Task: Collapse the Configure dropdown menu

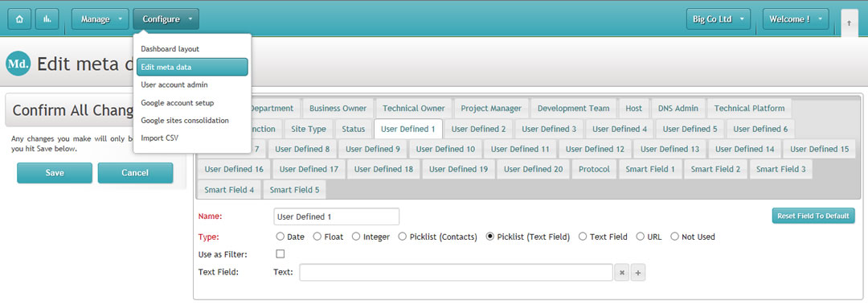Action: pos(166,19)
